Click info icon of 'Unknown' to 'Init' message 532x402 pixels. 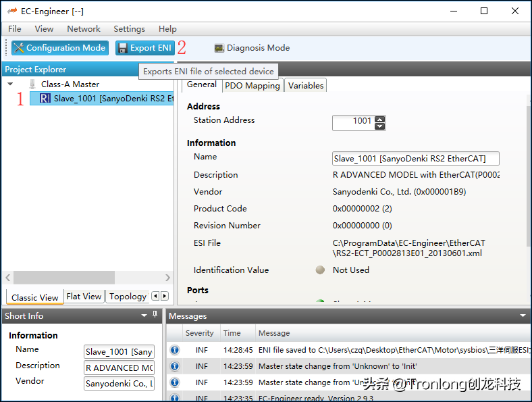175,366
